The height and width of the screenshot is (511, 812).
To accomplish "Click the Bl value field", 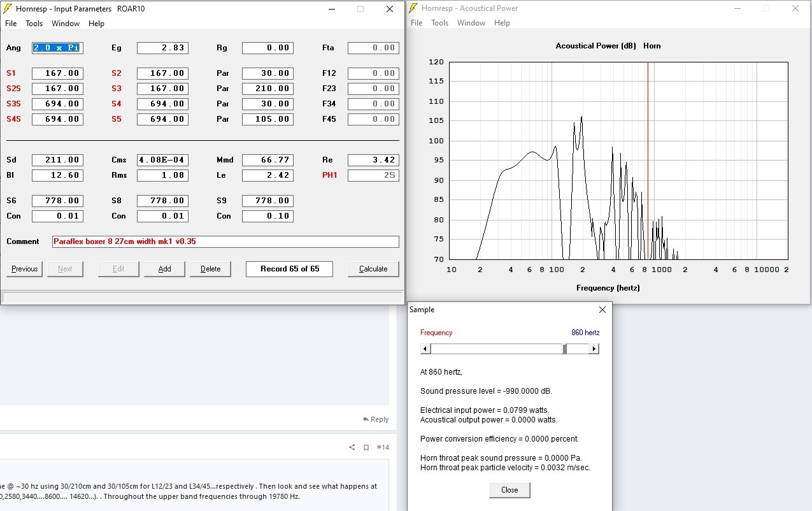I will 57,175.
